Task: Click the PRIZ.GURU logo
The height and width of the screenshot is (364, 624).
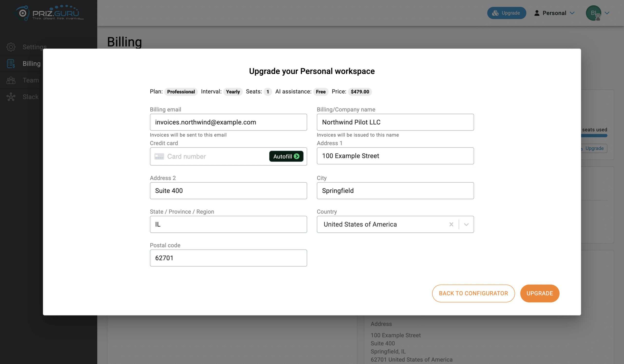Action: [49, 13]
